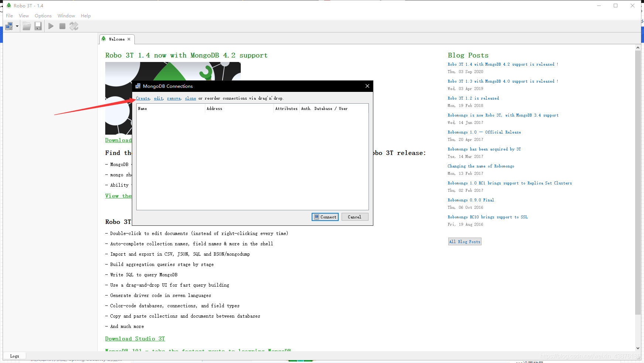644x363 pixels.
Task: Click the All Blog Posts button
Action: coord(465,242)
